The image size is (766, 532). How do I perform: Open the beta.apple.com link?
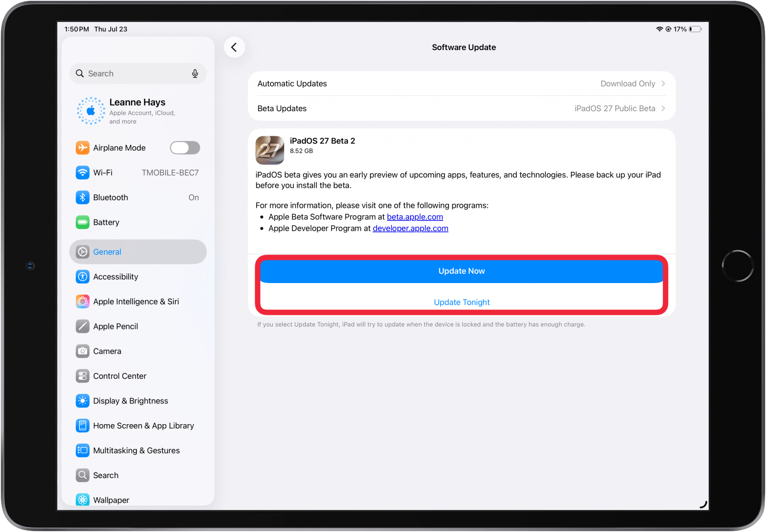click(415, 217)
